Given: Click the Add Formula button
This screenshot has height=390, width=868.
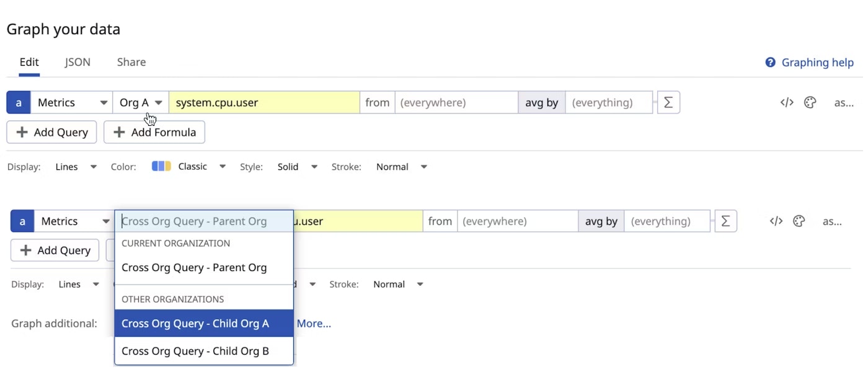Looking at the screenshot, I should [154, 132].
